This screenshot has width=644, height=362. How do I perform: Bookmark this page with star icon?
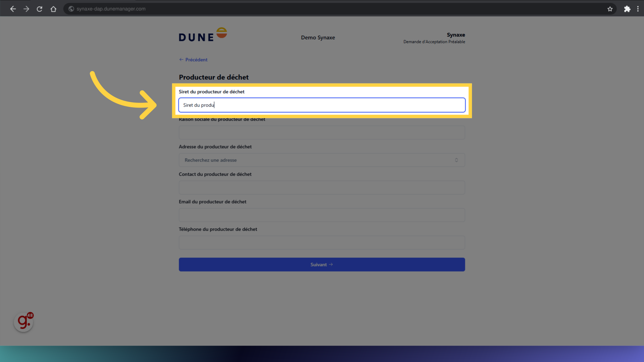(610, 9)
